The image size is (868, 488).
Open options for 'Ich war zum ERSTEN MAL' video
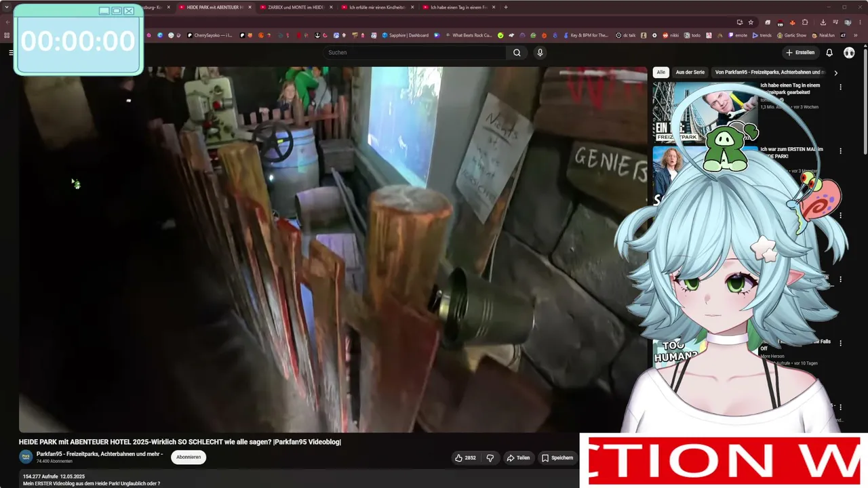click(x=840, y=151)
